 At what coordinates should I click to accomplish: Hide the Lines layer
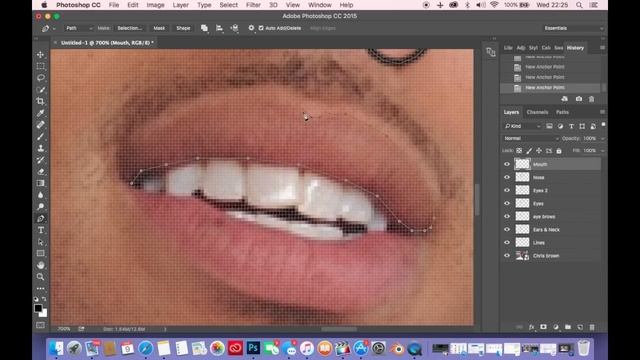[x=507, y=242]
